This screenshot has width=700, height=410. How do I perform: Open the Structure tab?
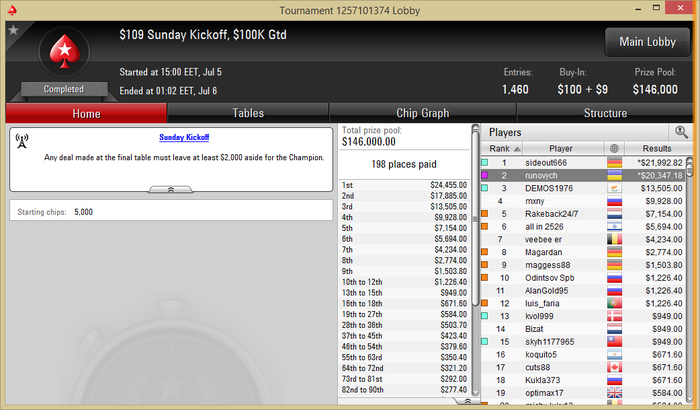pyautogui.click(x=605, y=113)
